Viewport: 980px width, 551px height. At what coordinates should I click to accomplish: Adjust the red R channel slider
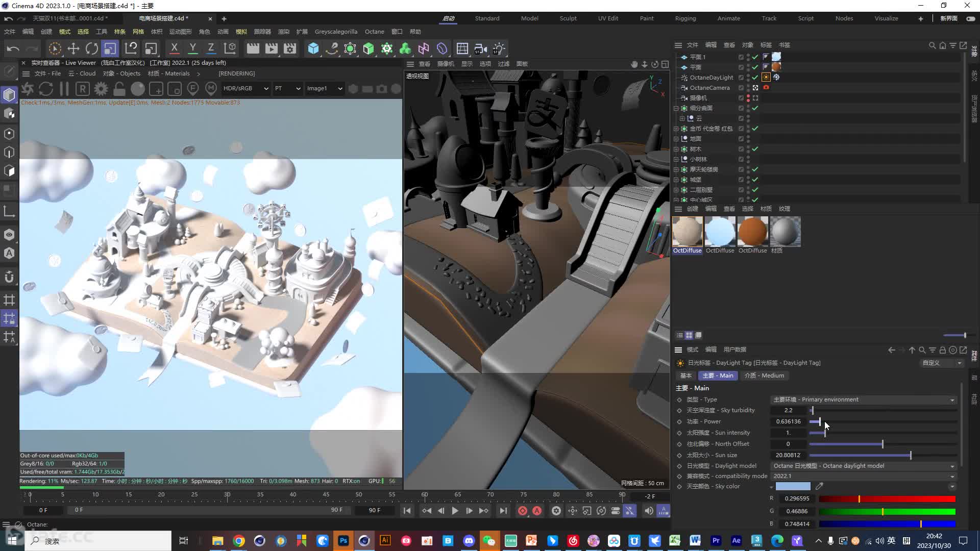pos(887,499)
